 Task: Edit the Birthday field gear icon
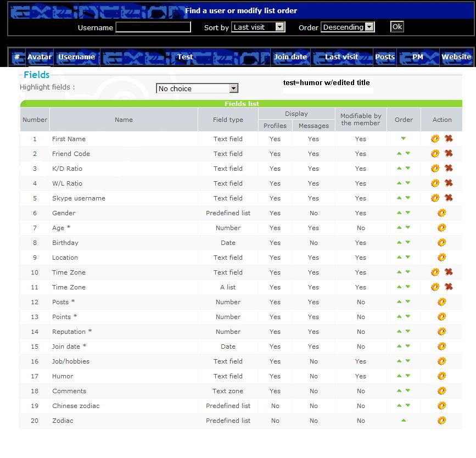[442, 243]
